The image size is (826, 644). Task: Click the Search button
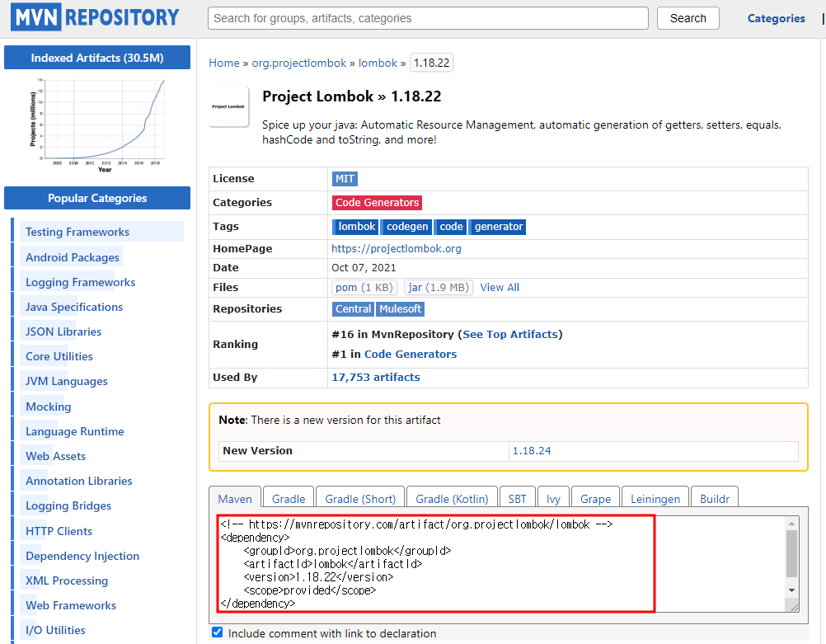tap(688, 18)
